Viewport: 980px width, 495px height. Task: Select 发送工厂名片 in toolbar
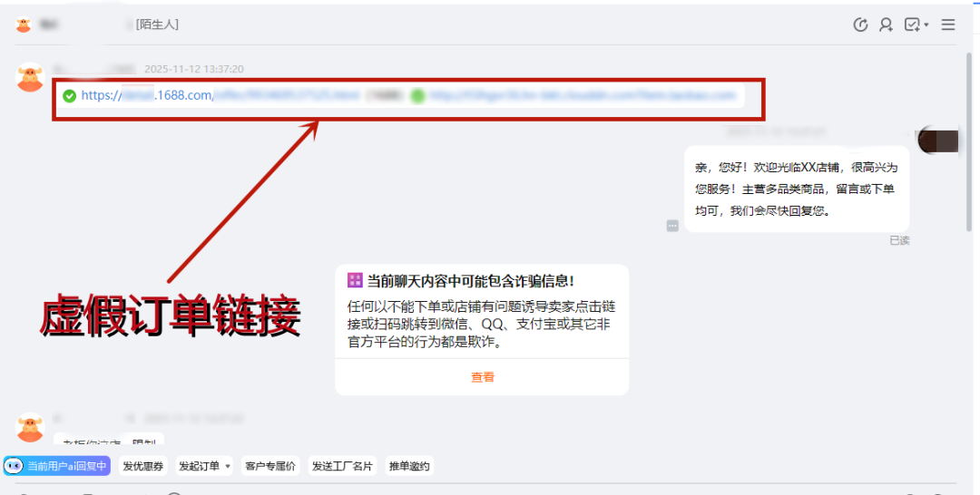342,466
